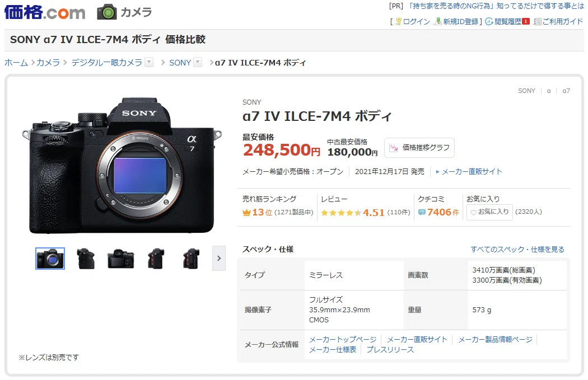
Task: Click the browsing history clock icon
Action: pyautogui.click(x=489, y=22)
